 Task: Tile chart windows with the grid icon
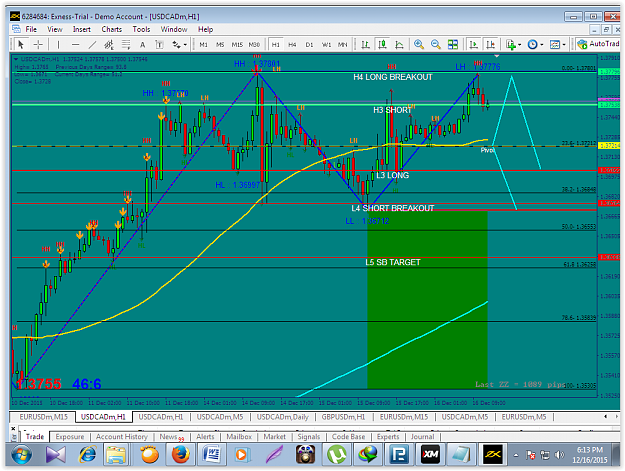point(453,45)
